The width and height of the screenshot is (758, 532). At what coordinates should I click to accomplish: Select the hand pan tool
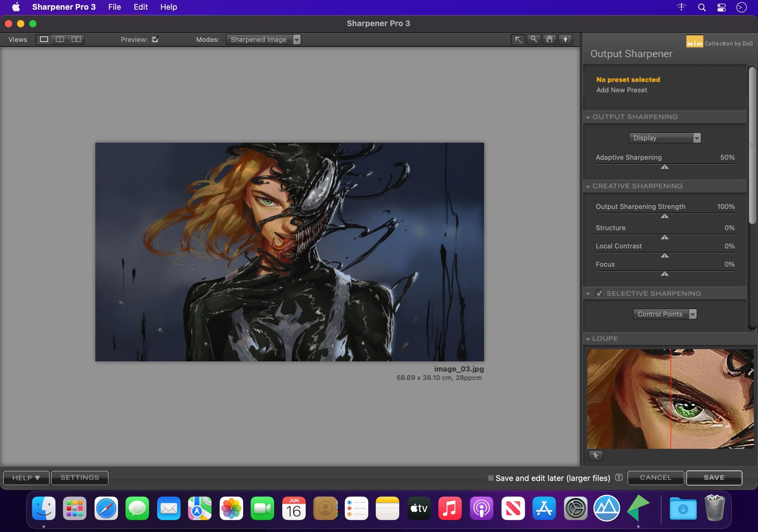coord(549,39)
